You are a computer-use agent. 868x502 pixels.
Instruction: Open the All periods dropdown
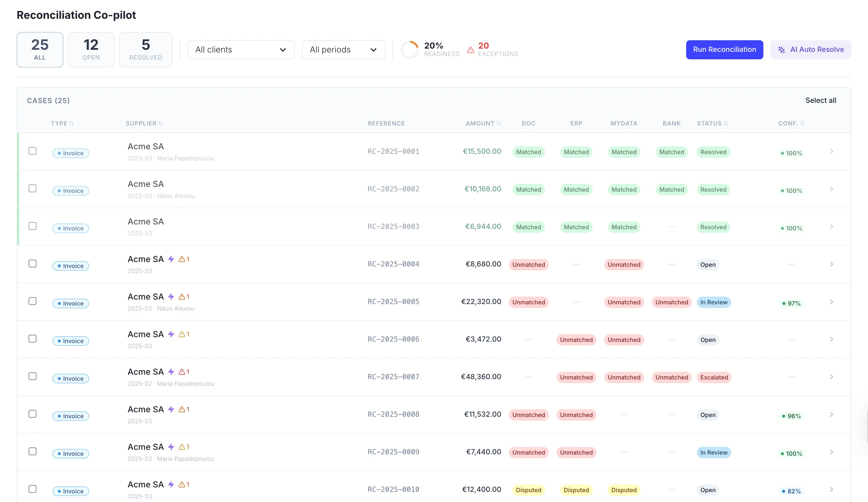(x=343, y=49)
